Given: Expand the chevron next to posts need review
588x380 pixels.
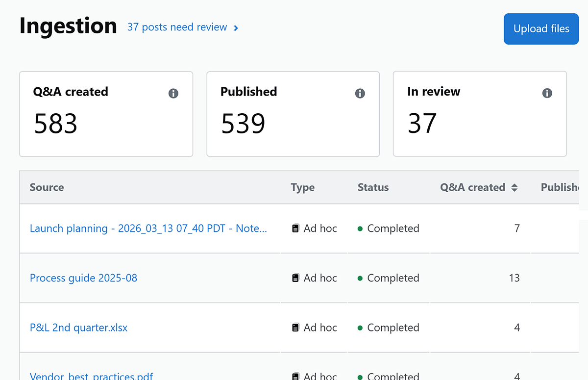Looking at the screenshot, I should point(236,28).
